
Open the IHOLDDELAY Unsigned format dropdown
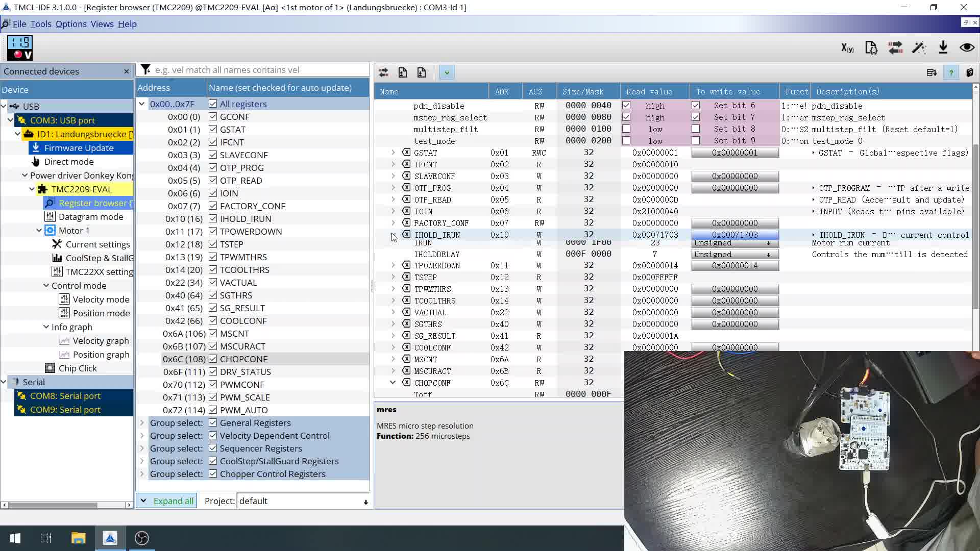(734, 255)
